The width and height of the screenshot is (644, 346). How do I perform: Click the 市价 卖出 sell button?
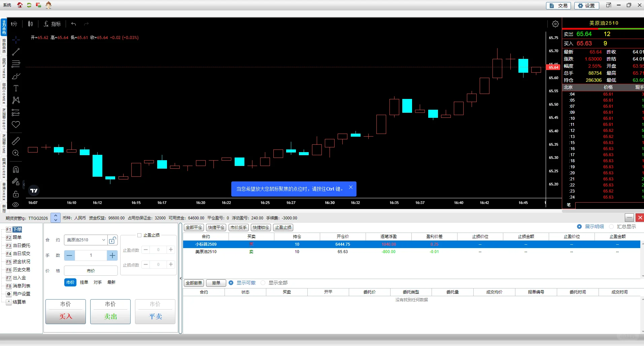click(x=110, y=312)
